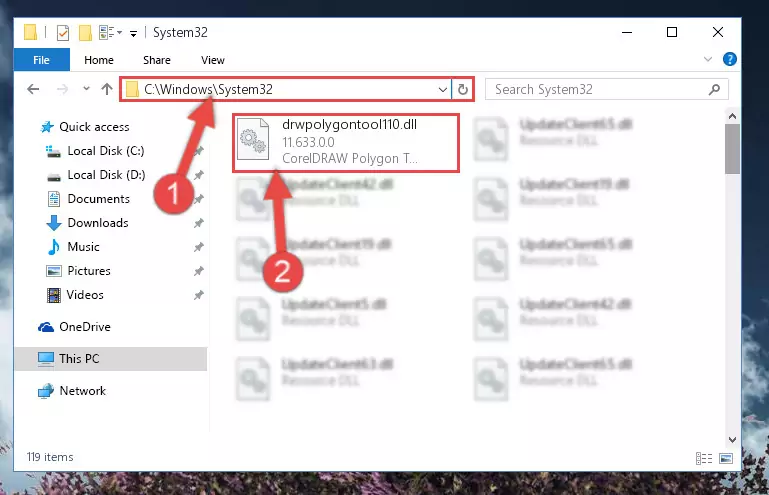Open Local Disk (C:) in sidebar

(106, 151)
